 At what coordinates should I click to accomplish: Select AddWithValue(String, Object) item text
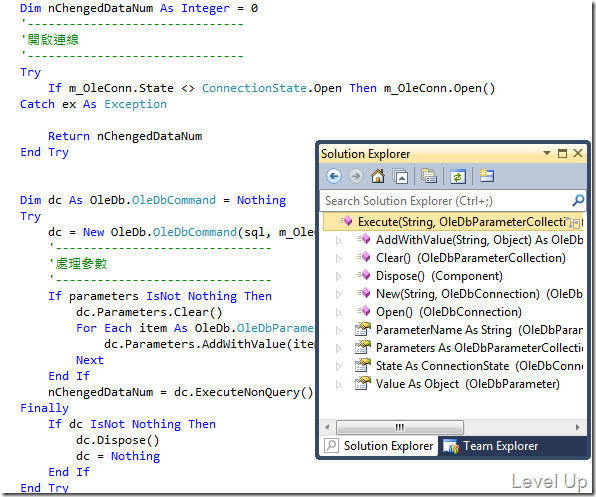pyautogui.click(x=479, y=240)
